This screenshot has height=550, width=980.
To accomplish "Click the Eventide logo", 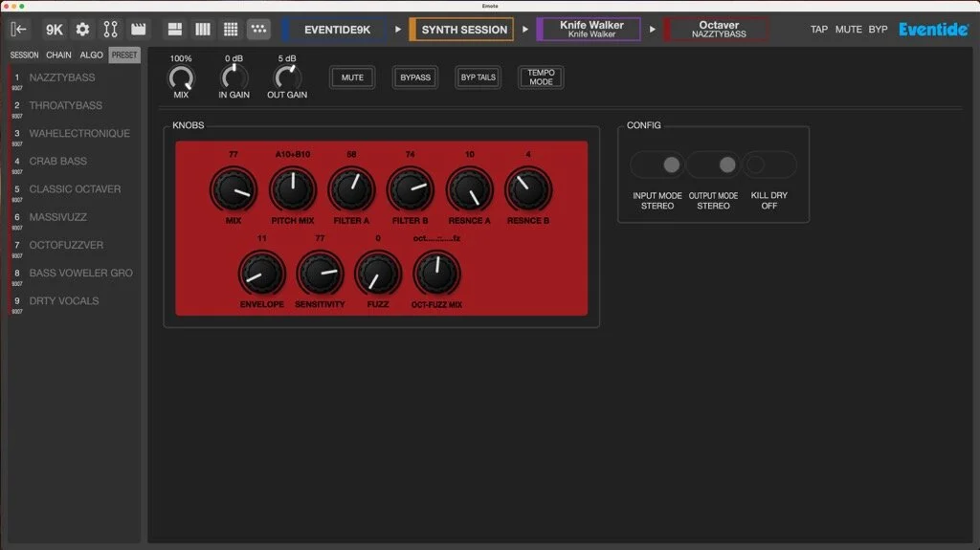I will pyautogui.click(x=933, y=30).
